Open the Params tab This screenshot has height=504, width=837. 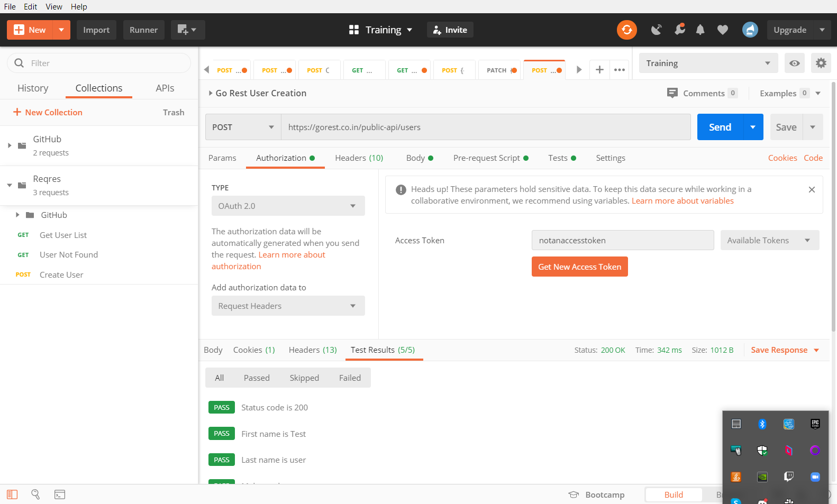tap(222, 158)
